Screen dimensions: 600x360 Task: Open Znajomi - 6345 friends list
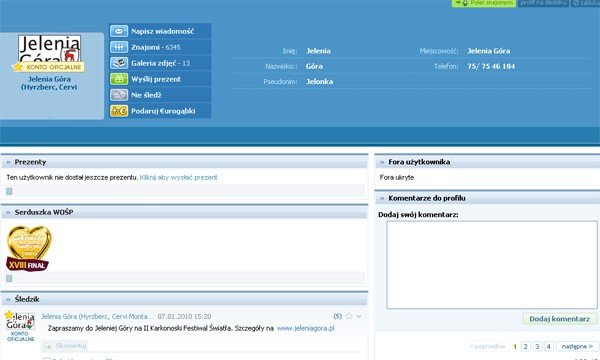click(160, 47)
